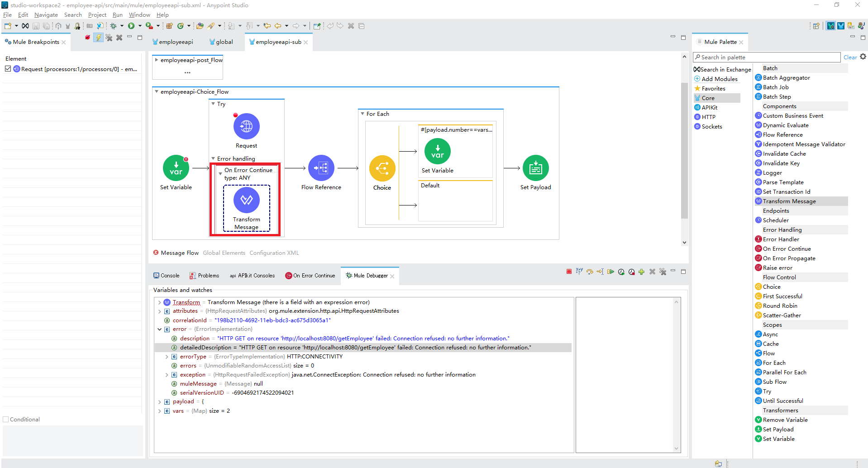Click Clear link in palette search
Screen dimensions: 868x468
click(x=850, y=57)
